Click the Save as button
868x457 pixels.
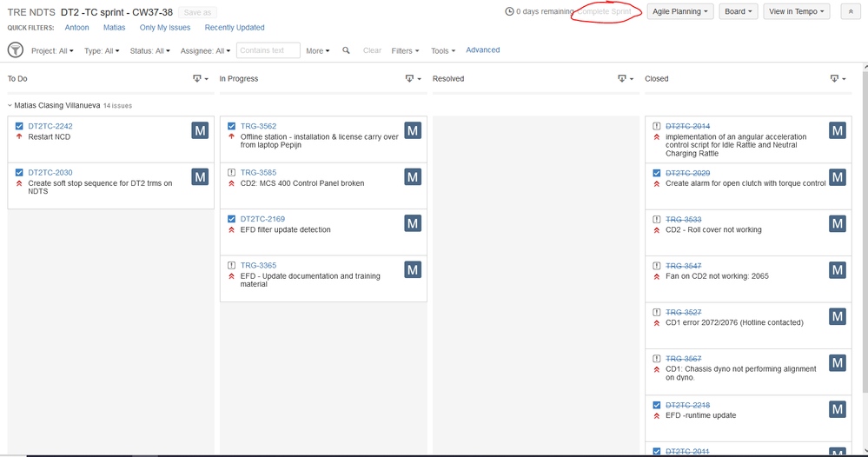(197, 12)
